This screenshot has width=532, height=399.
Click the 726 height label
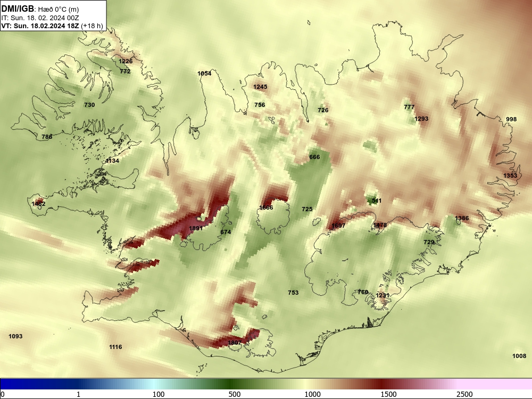pyautogui.click(x=323, y=110)
